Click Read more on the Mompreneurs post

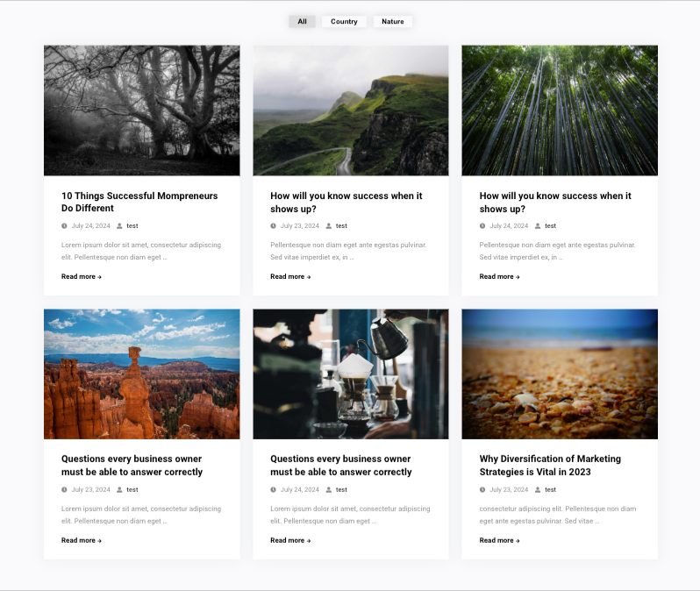point(82,276)
